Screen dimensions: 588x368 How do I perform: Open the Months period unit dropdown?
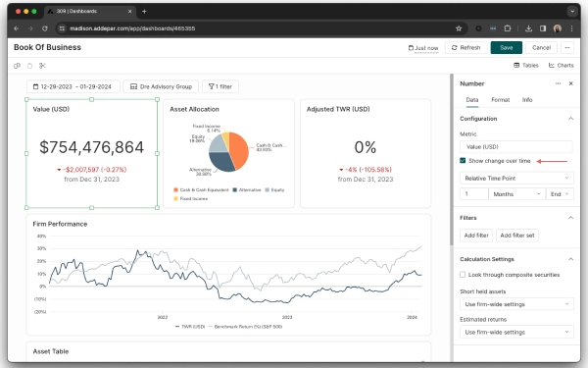tap(516, 194)
